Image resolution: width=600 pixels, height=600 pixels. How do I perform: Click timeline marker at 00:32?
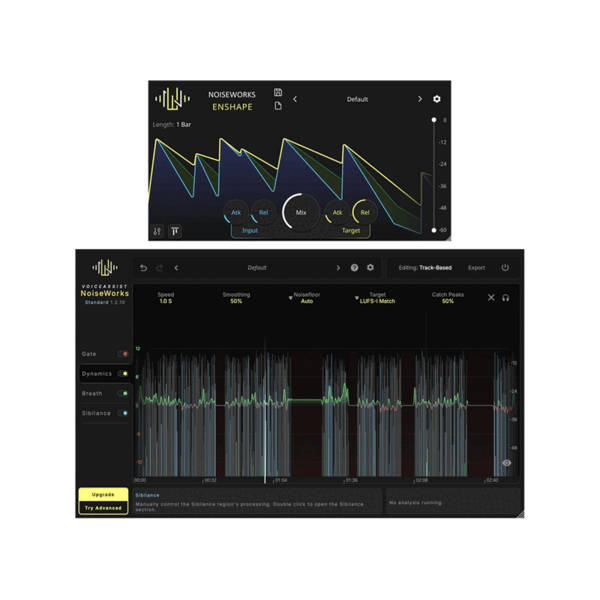point(210,480)
